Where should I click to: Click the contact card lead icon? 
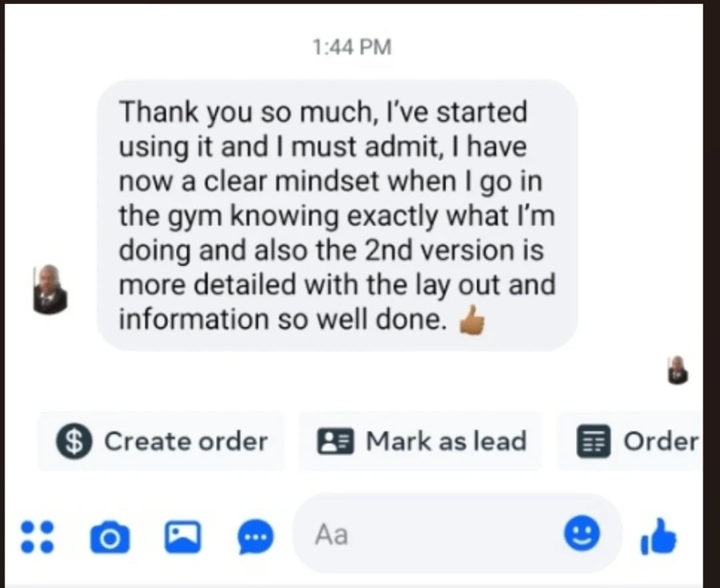[335, 441]
